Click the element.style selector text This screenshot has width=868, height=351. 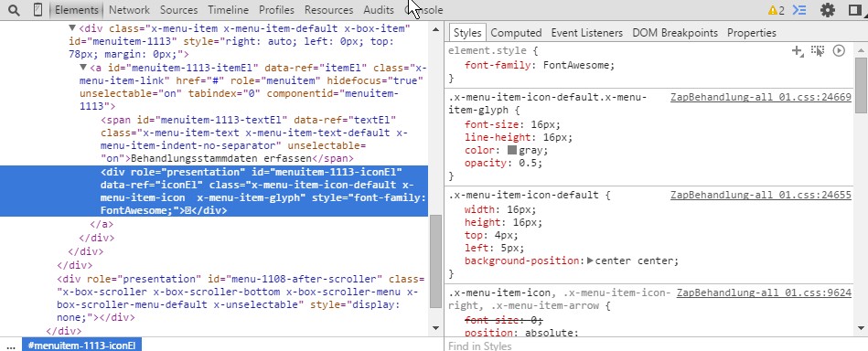click(488, 51)
